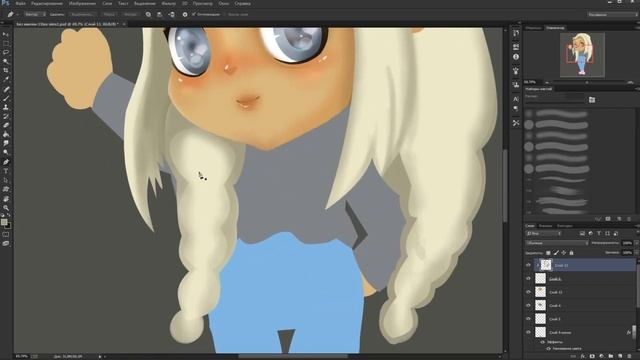Open path alignment options

pyautogui.click(x=160, y=14)
